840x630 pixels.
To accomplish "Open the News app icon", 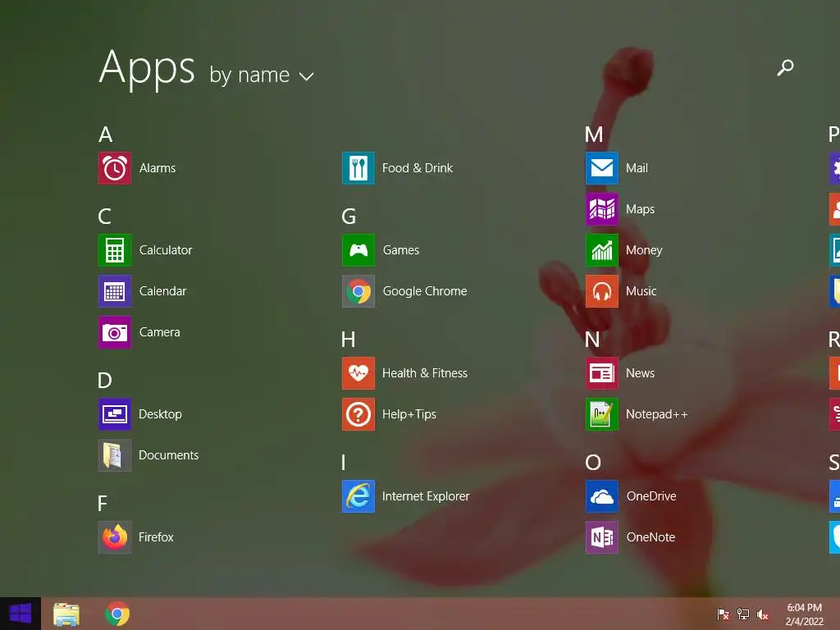I will [602, 373].
